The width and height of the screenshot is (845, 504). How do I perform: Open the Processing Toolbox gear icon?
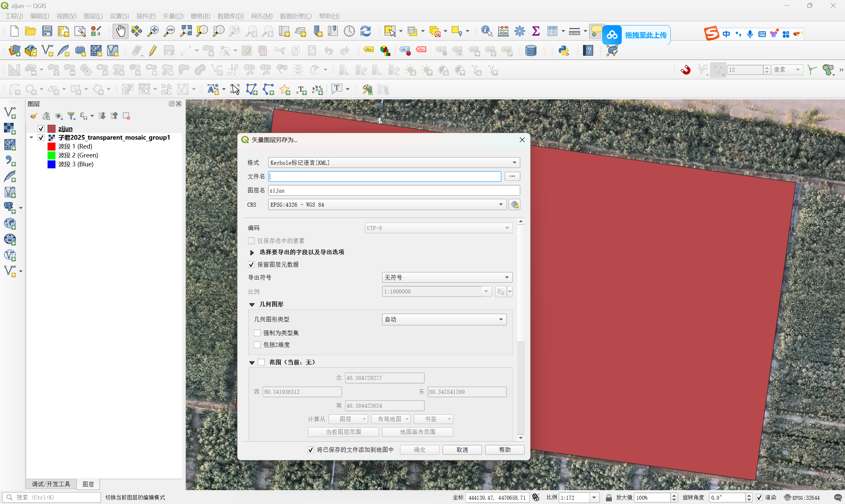pyautogui.click(x=519, y=31)
